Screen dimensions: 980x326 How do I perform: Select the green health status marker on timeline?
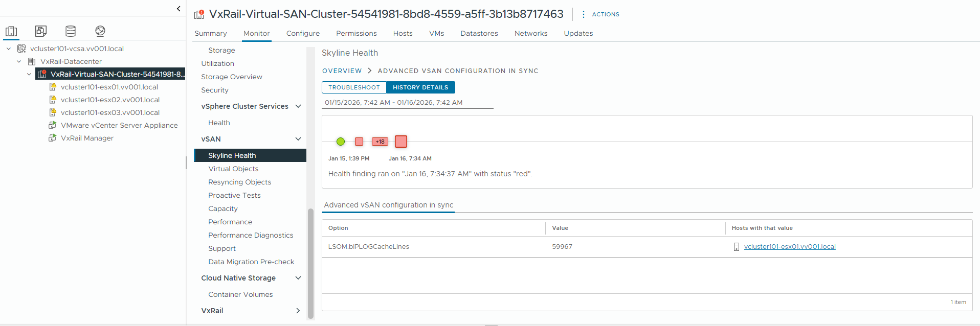341,142
